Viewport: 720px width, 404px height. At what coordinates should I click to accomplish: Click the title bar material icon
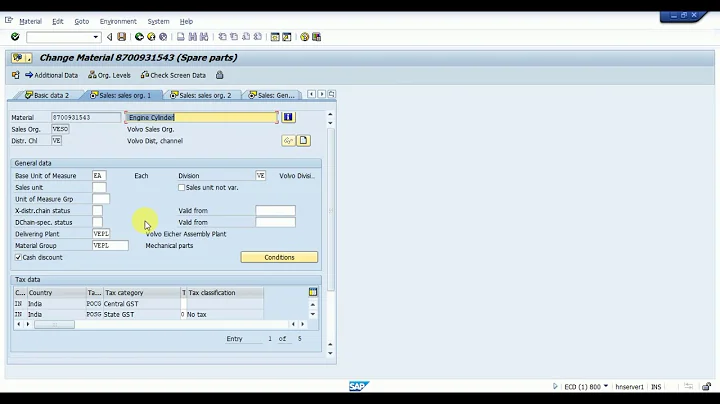click(17, 58)
